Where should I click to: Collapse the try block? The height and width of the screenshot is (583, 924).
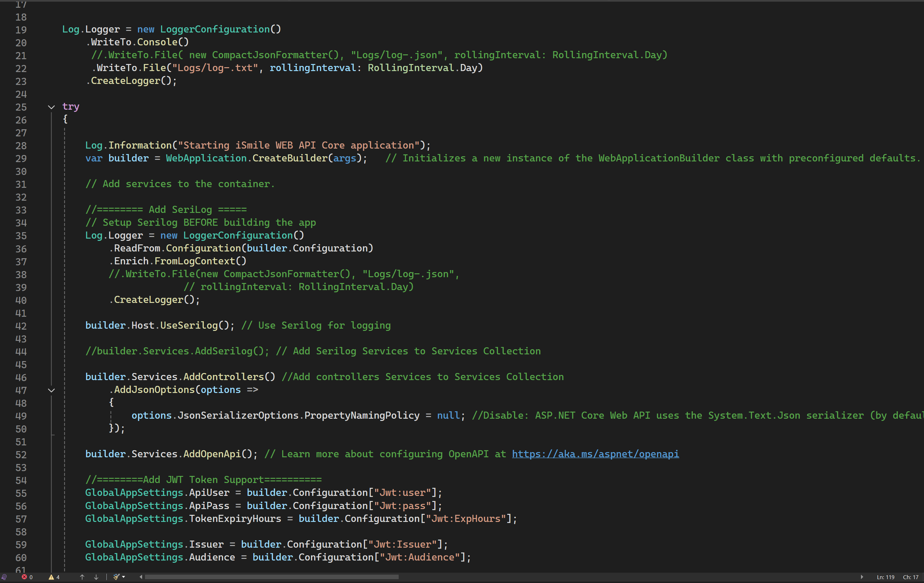51,107
